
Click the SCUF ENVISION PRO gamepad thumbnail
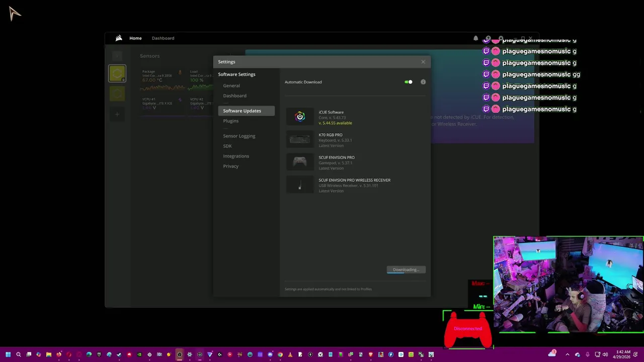click(x=300, y=162)
